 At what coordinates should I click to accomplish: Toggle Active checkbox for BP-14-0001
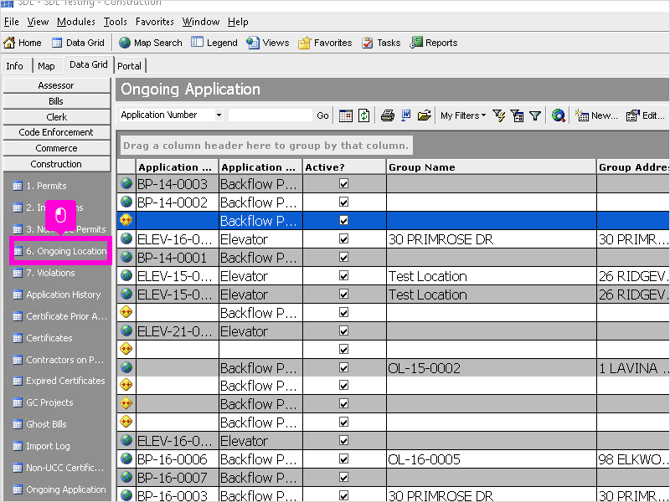pos(344,257)
